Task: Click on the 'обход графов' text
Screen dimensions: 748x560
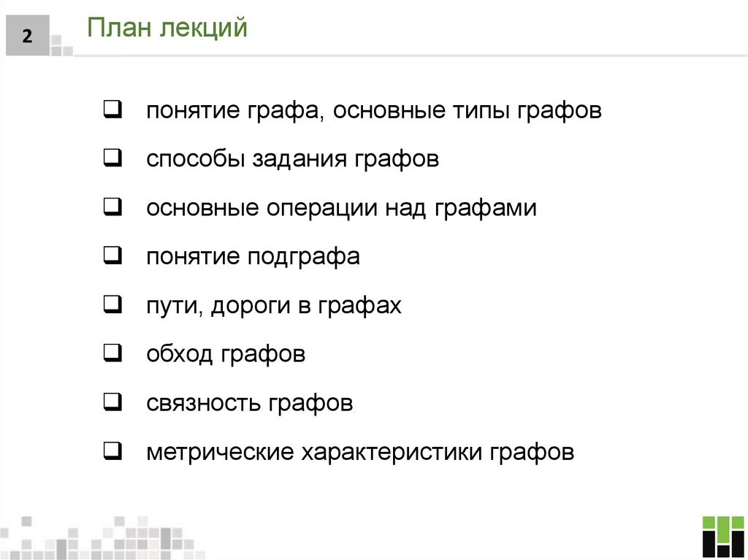Action: (225, 354)
